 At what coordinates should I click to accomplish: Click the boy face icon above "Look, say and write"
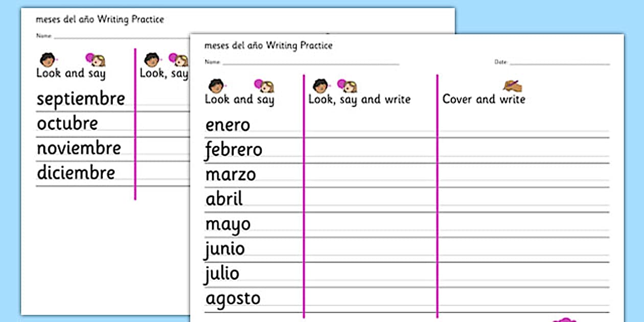click(x=320, y=86)
